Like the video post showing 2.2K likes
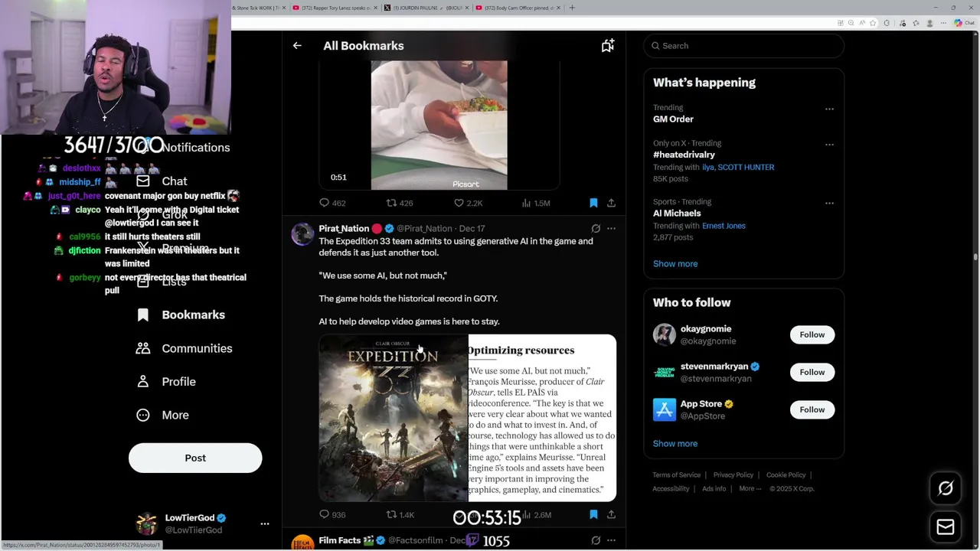 (468, 203)
